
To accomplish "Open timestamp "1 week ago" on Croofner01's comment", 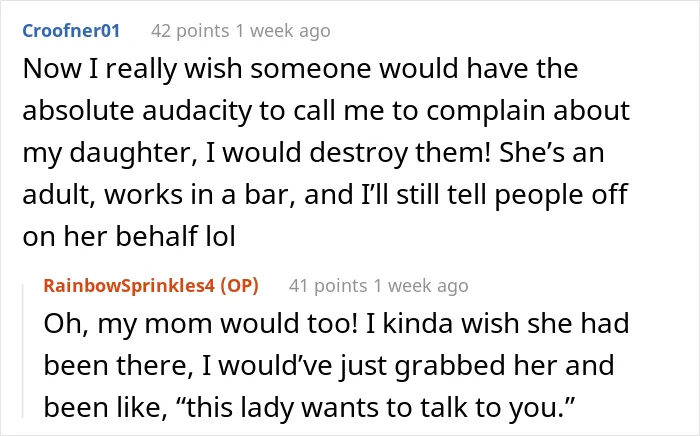I will click(283, 31).
